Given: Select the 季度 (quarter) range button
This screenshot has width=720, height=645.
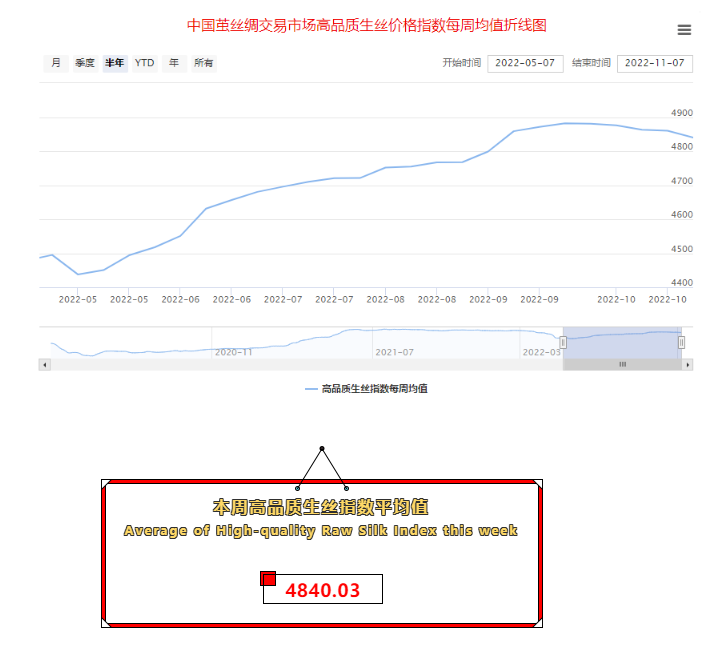Looking at the screenshot, I should point(85,63).
